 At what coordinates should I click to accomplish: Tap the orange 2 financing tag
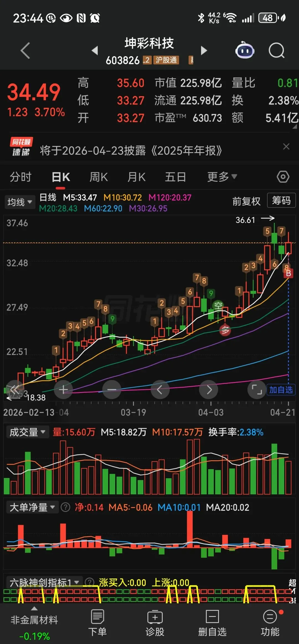pos(147,60)
